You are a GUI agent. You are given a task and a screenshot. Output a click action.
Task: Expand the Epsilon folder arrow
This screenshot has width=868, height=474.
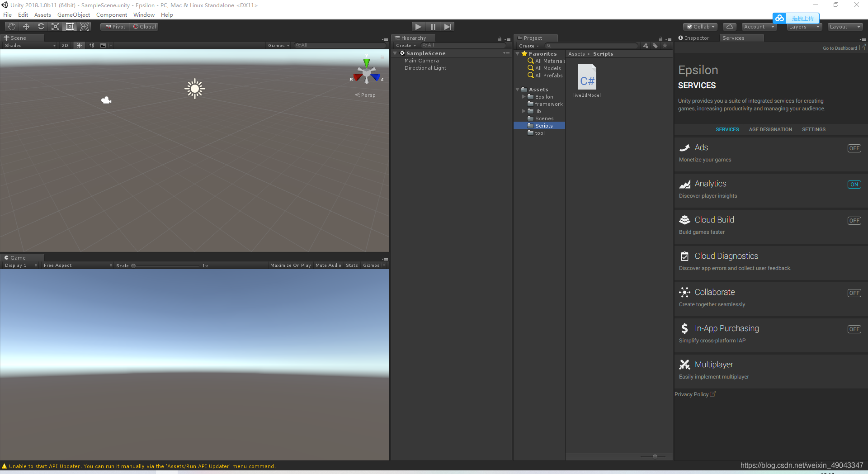coord(524,97)
